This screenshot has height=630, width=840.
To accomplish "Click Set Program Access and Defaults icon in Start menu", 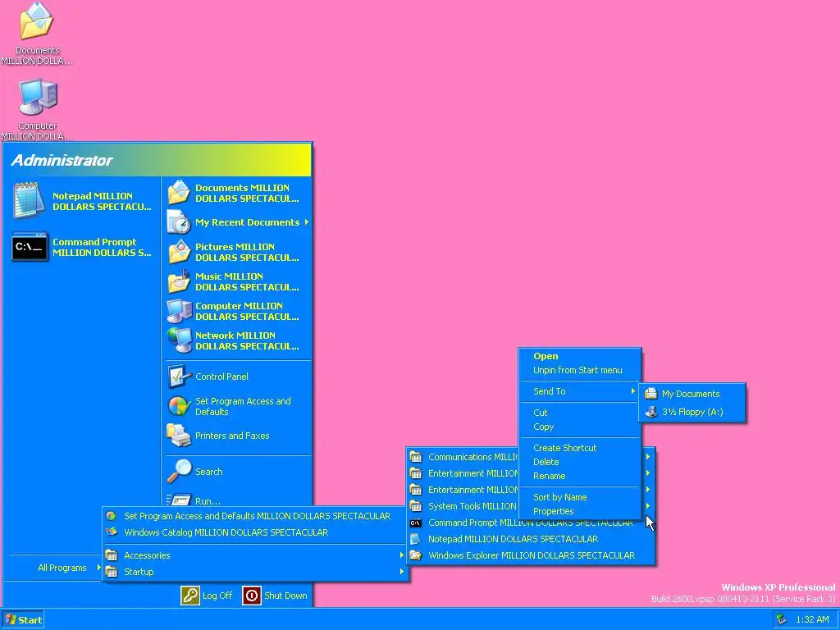I will pos(178,406).
